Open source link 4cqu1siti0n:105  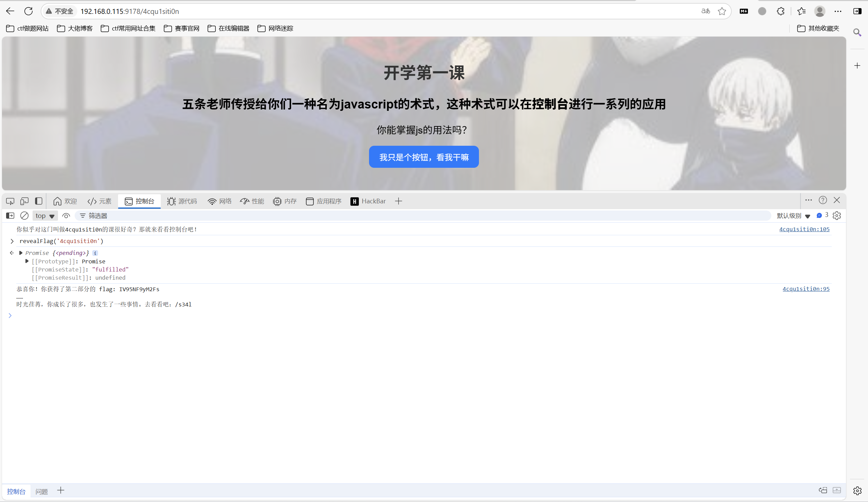point(804,229)
